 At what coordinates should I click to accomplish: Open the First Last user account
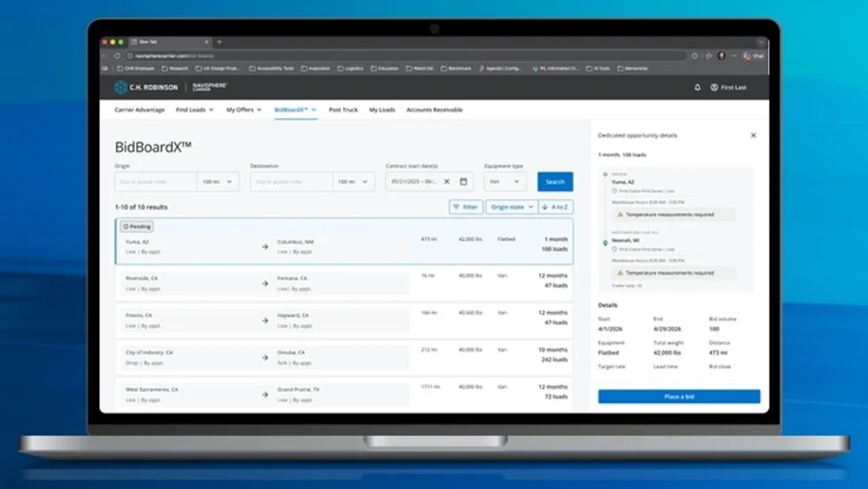(728, 87)
